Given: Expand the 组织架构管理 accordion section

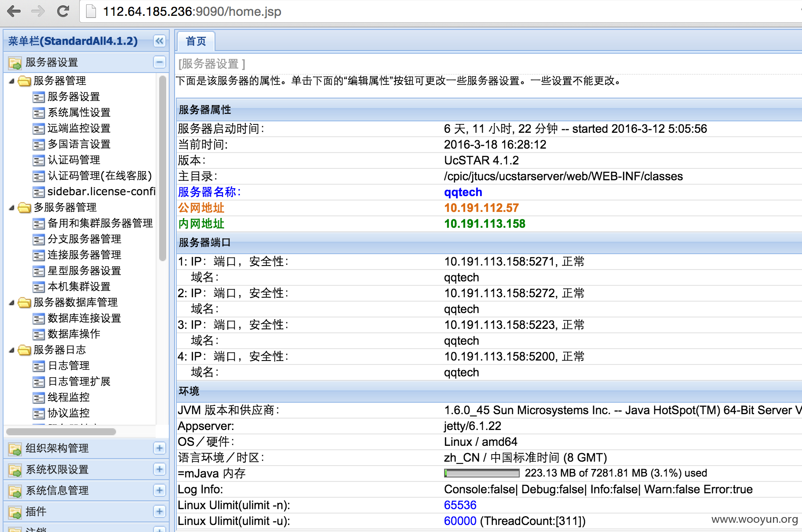Looking at the screenshot, I should click(160, 448).
